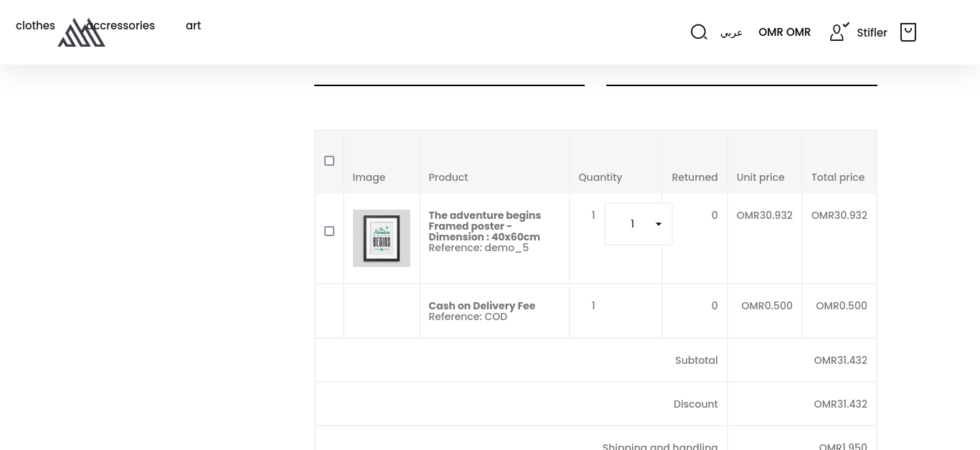Open the adventure begins poster thumbnail
Screen dimensions: 980x450
click(382, 238)
